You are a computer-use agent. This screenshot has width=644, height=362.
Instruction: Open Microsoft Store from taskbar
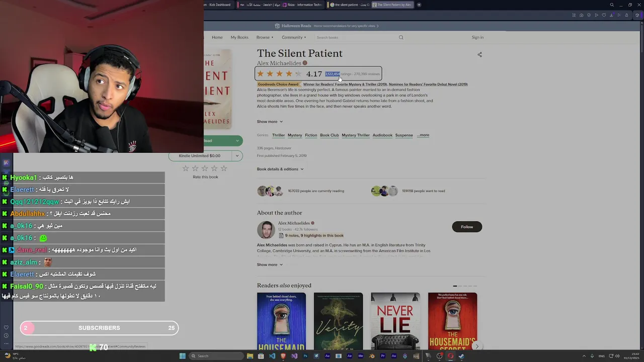pos(261,356)
